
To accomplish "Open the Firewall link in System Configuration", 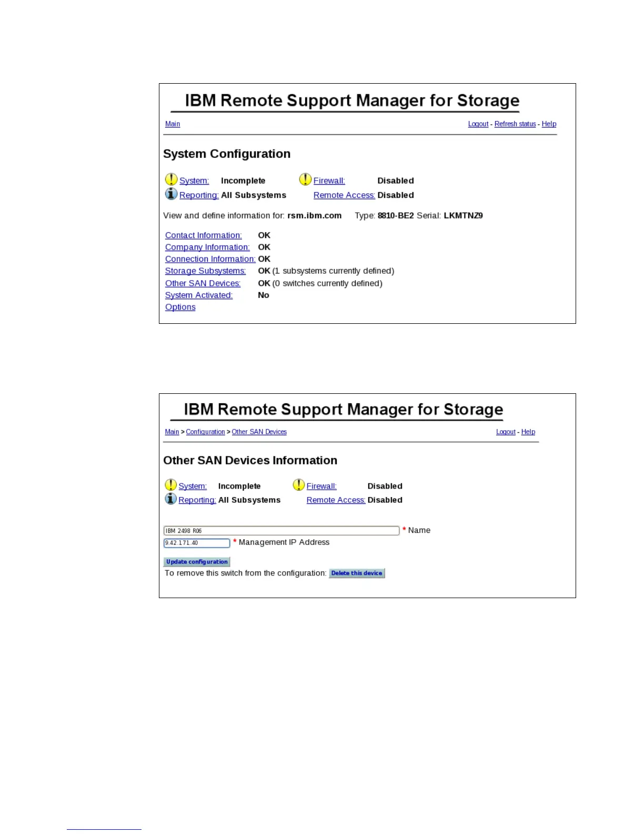I will (x=329, y=181).
